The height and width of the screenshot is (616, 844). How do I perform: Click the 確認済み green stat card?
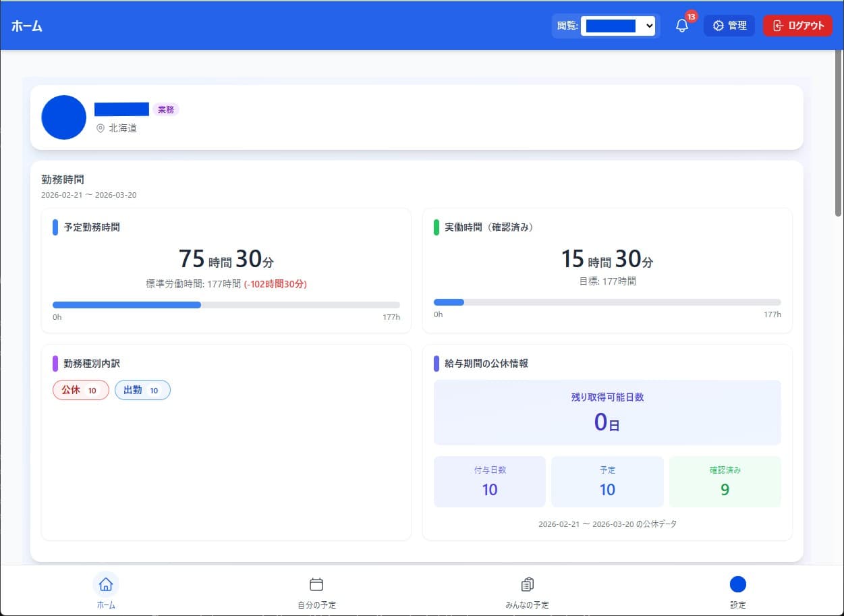[x=725, y=482]
